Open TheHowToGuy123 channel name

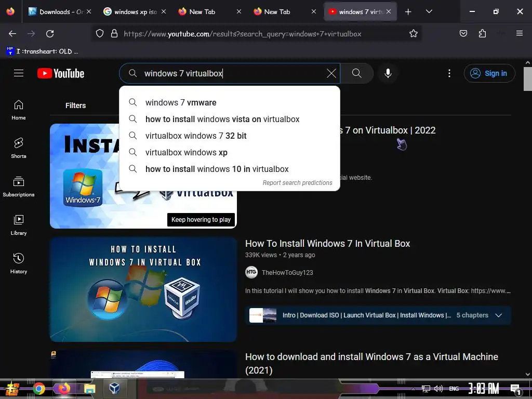pyautogui.click(x=287, y=272)
